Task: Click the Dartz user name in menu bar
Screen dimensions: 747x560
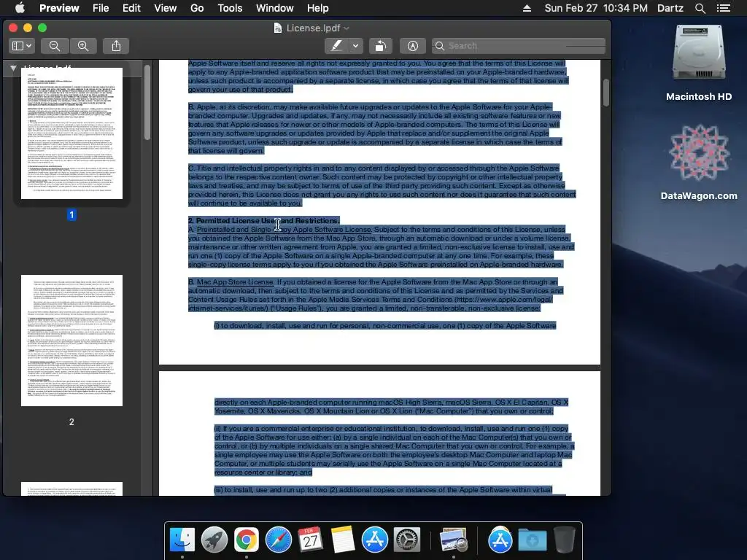Action: click(670, 8)
